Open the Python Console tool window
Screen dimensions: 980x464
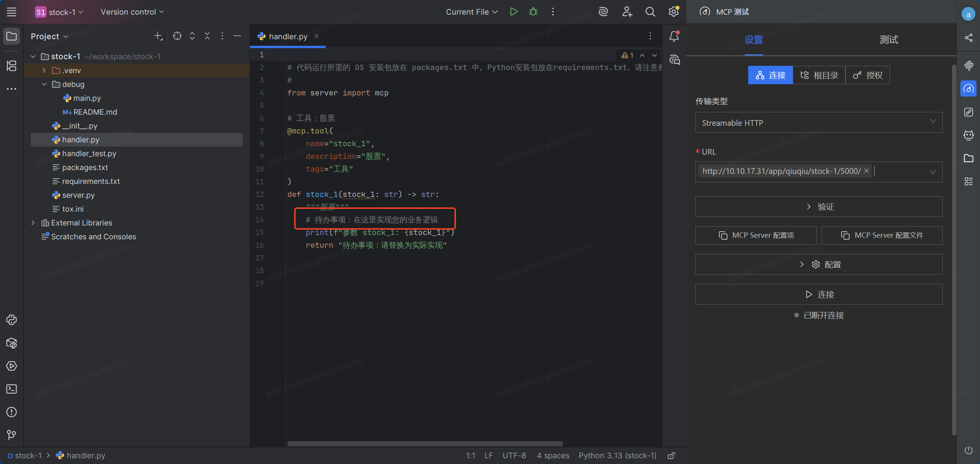(12, 320)
